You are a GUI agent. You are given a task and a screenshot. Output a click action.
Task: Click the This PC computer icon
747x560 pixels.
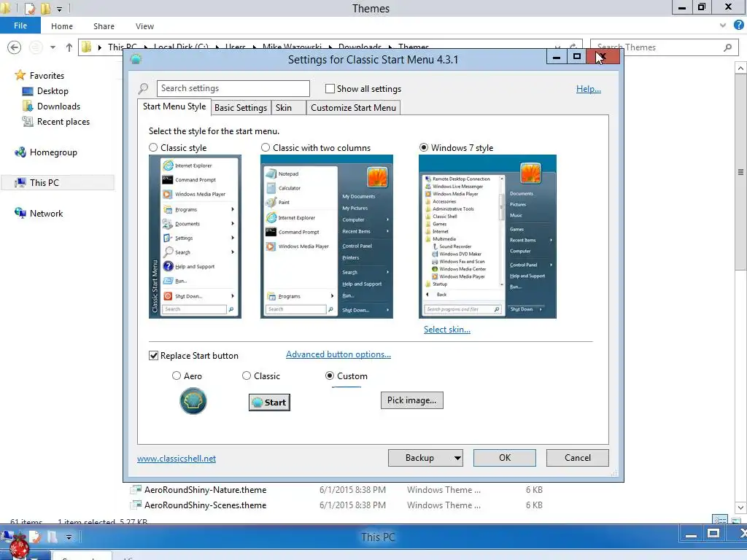[20, 183]
